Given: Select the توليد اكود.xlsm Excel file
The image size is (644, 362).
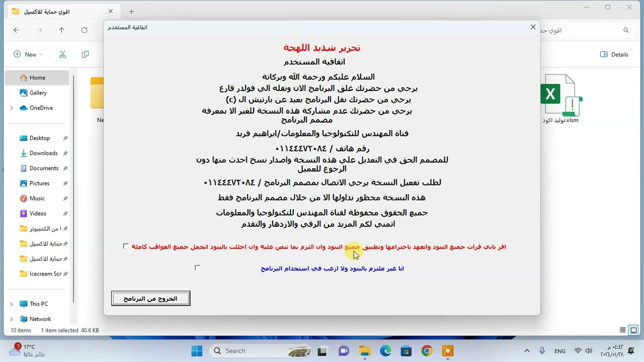Looking at the screenshot, I should tap(560, 100).
